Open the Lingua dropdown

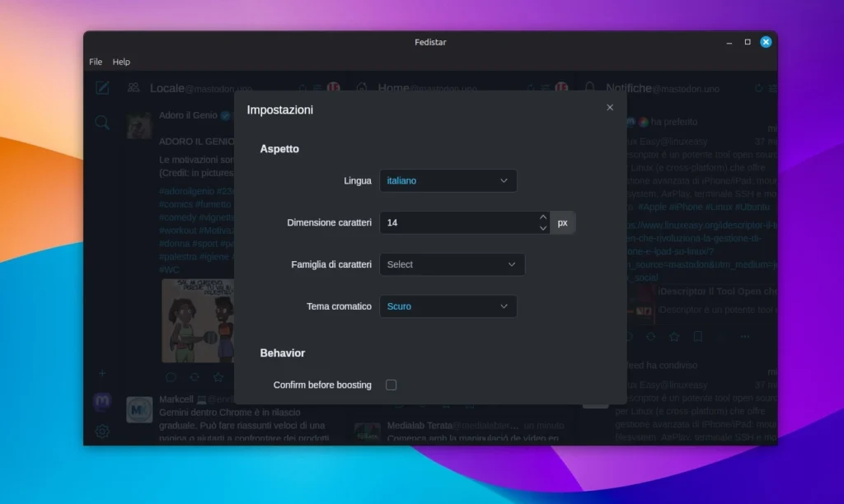point(448,180)
